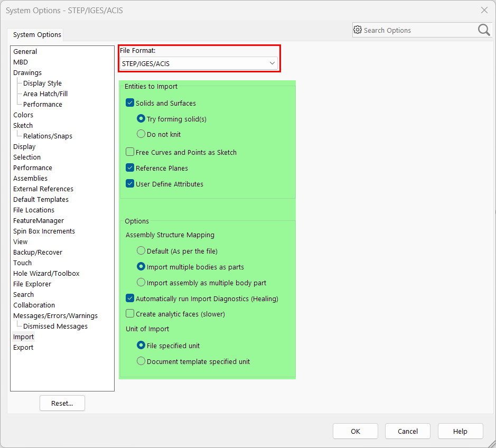Confirm with the OK button
496x448 pixels.
355,431
